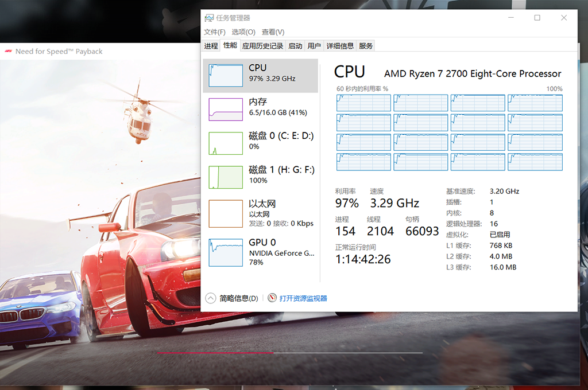Select the 以太网 item in the sidebar
This screenshot has width=588, height=390.
coord(261,213)
